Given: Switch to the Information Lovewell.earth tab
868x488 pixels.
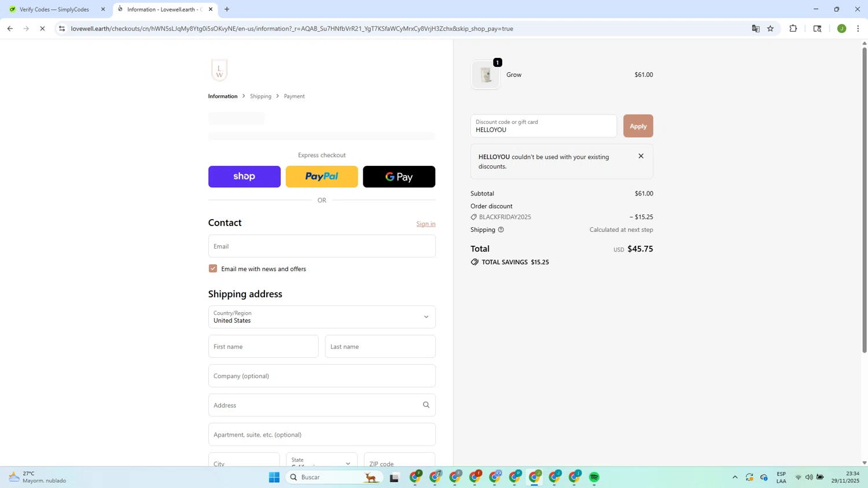Looking at the screenshot, I should pyautogui.click(x=165, y=9).
